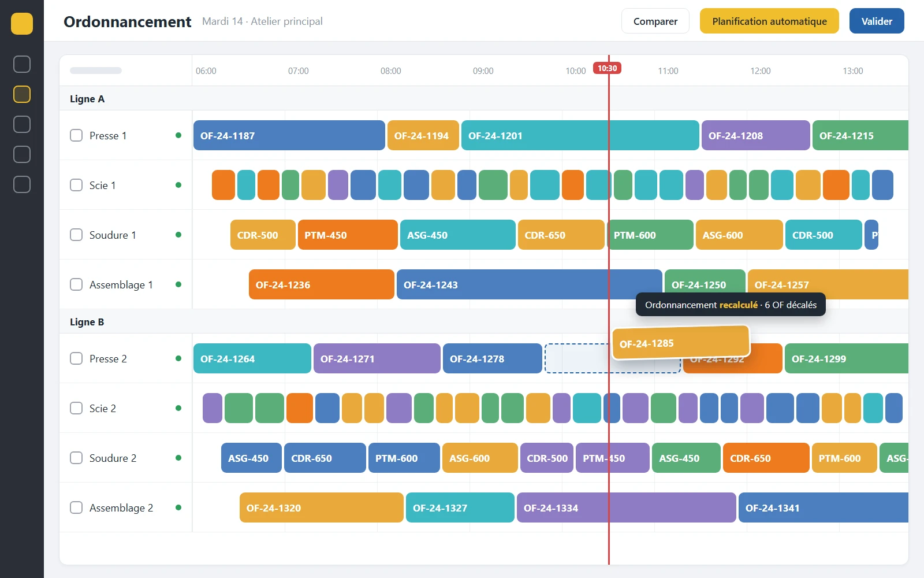This screenshot has width=924, height=578.
Task: Select the CDR-650 bar on Soudure 1
Action: click(x=561, y=235)
